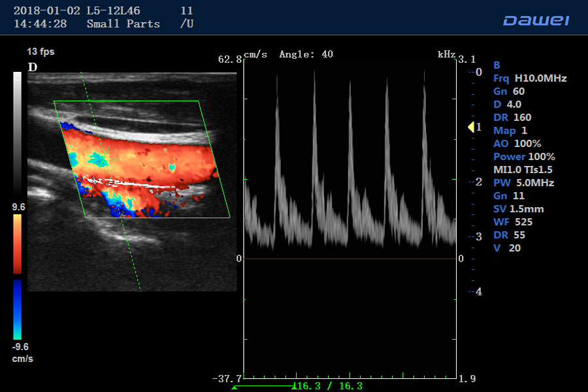This screenshot has height=392, width=588.
Task: Select the AO 100% parameter
Action: [517, 144]
